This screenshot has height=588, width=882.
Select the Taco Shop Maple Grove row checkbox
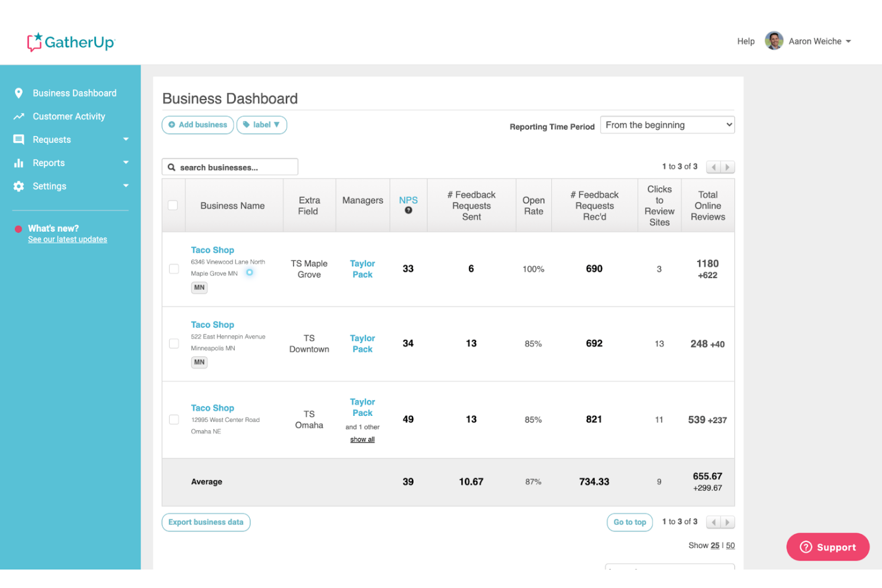click(x=174, y=269)
